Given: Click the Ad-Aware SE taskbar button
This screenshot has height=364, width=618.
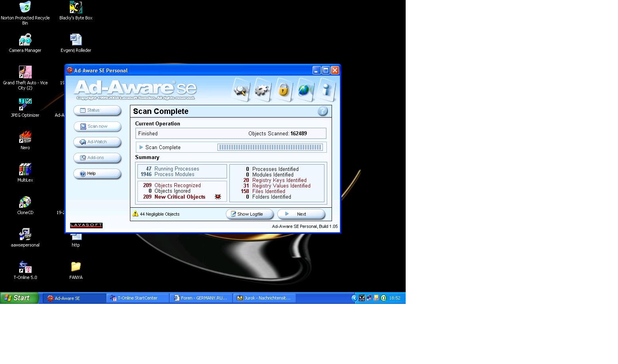Looking at the screenshot, I should coord(74,298).
